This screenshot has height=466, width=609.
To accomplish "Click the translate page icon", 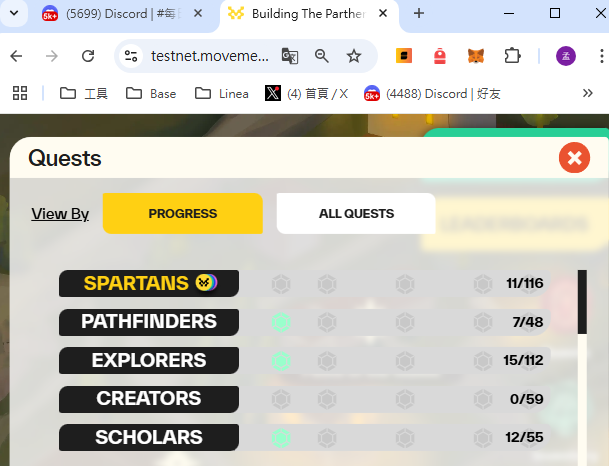I will coord(290,56).
